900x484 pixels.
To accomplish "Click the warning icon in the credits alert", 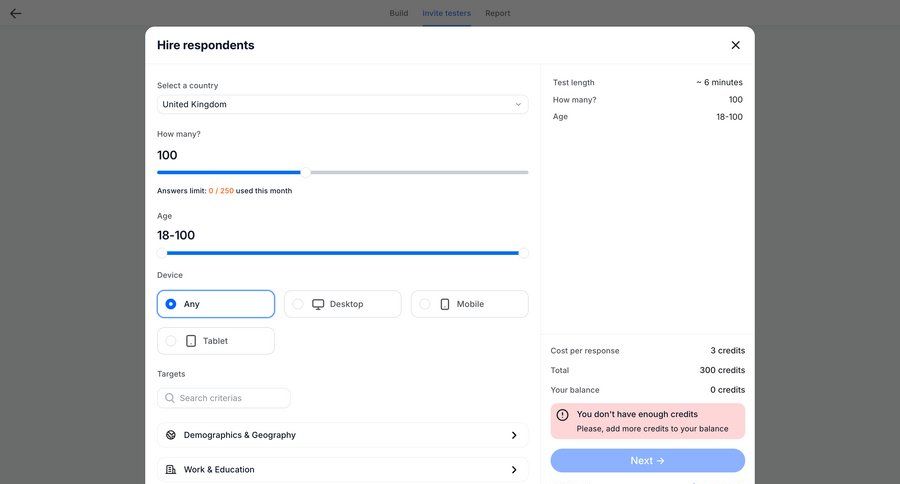I will coord(562,415).
